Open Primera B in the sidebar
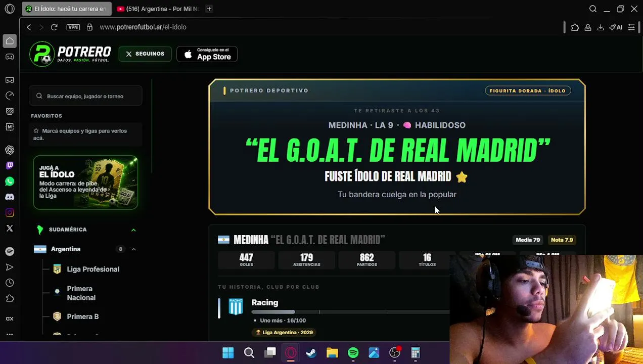 83,316
